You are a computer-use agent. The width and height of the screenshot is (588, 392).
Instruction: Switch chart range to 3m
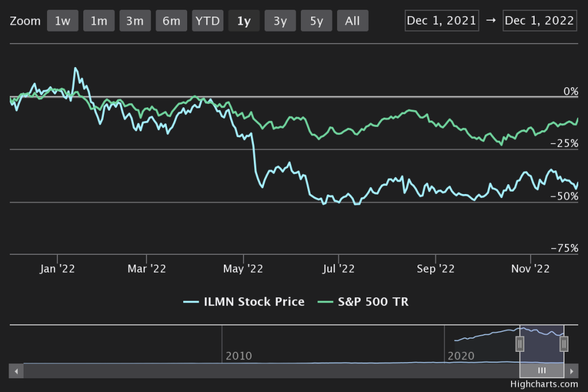click(x=135, y=21)
